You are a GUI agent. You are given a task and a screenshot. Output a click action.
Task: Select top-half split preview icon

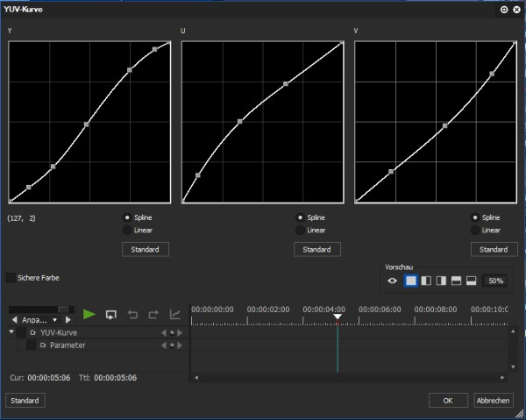456,281
